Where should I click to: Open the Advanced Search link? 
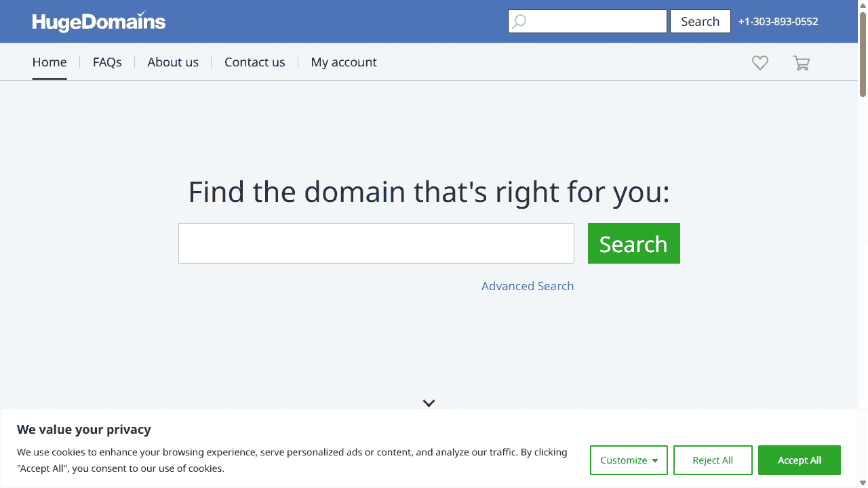pyautogui.click(x=528, y=286)
